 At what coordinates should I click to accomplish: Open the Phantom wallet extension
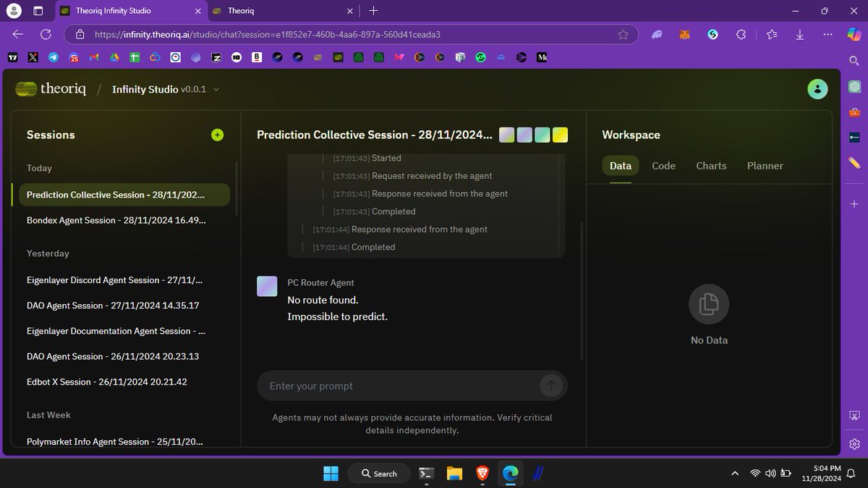click(x=657, y=34)
